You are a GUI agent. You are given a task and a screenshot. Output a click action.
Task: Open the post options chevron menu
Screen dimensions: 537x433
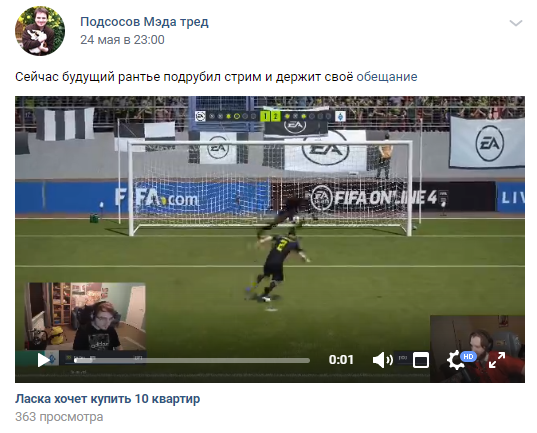pos(516,23)
